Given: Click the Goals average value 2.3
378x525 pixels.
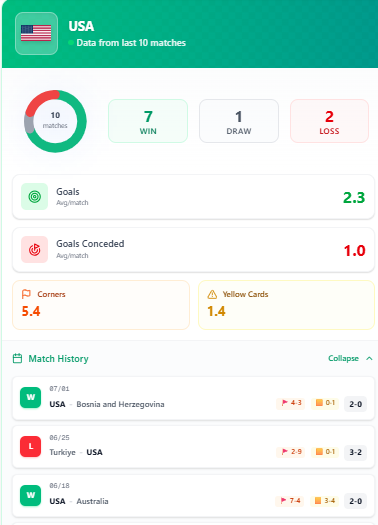Looking at the screenshot, I should click(354, 198).
